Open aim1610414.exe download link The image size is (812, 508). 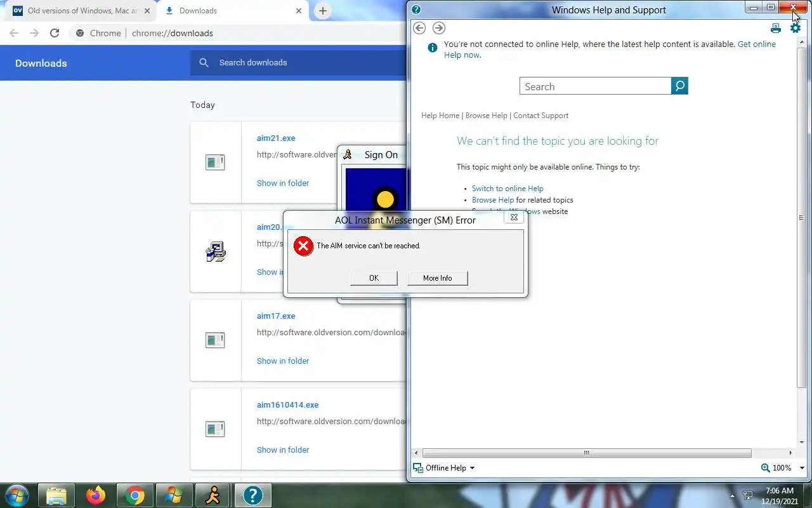point(288,404)
